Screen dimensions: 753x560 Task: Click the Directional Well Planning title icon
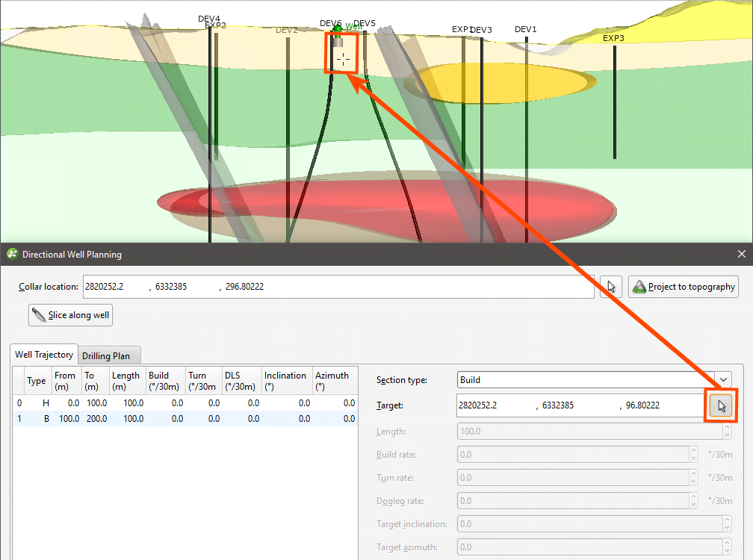12,255
